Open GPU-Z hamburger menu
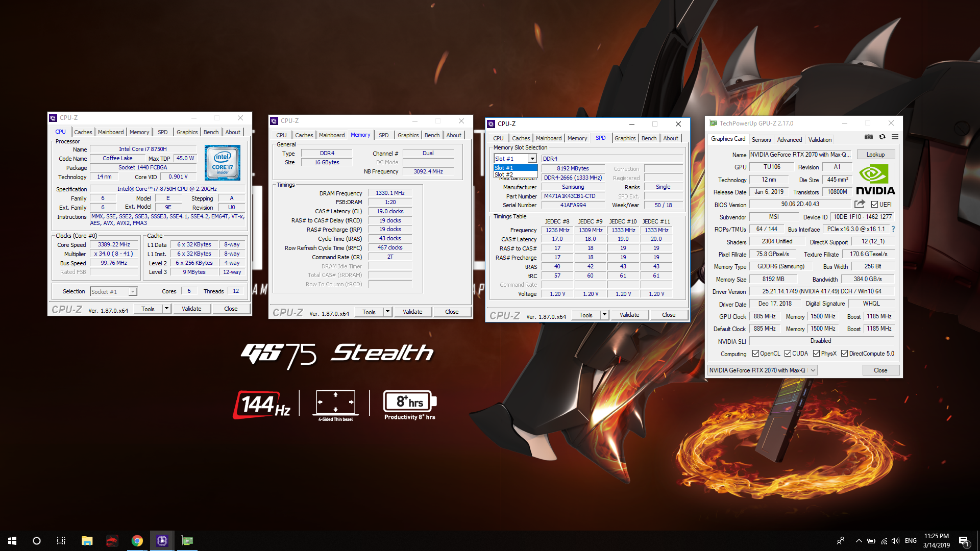This screenshot has height=551, width=980. click(x=895, y=137)
